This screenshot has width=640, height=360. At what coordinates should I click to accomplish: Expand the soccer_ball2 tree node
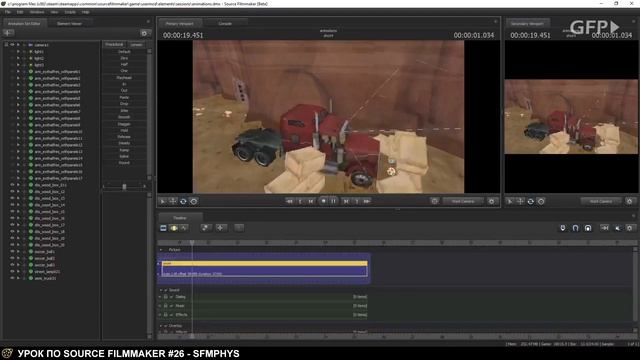[18, 258]
